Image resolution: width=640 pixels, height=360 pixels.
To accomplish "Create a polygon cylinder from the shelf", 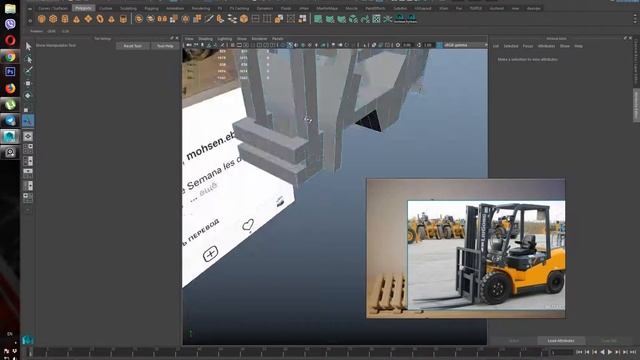I will point(65,19).
